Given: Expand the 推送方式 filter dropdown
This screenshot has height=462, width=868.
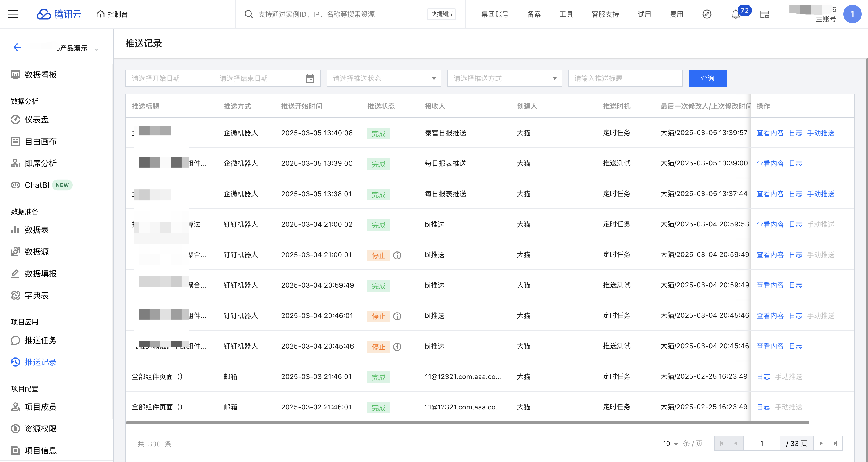Looking at the screenshot, I should [504, 78].
